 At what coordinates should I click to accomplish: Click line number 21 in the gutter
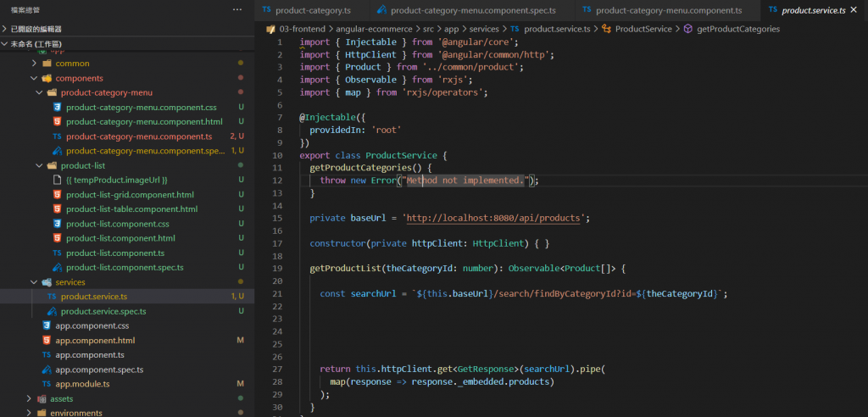tap(277, 293)
